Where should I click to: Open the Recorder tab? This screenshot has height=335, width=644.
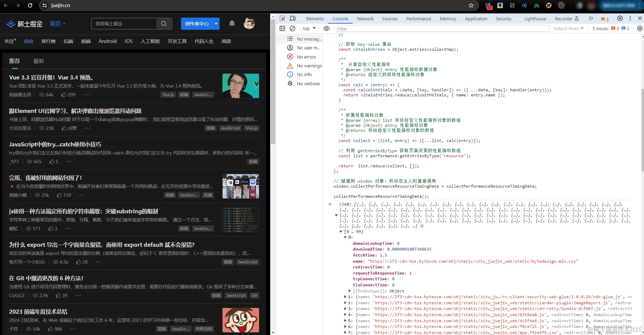coord(567,19)
